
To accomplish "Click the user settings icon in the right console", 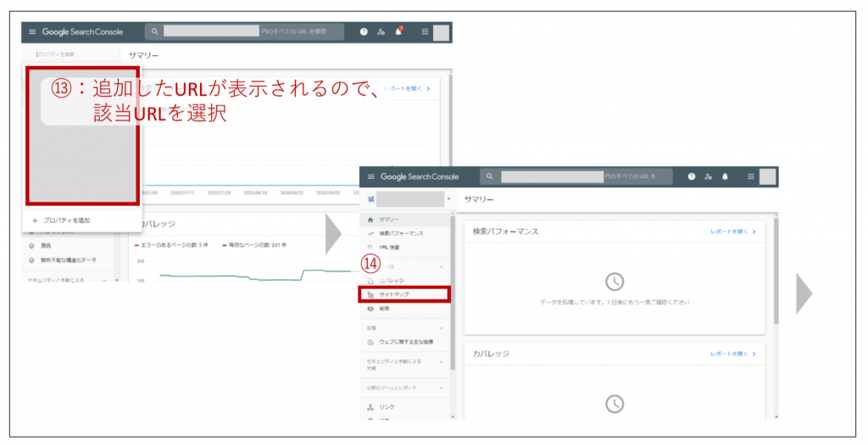I will [x=708, y=176].
